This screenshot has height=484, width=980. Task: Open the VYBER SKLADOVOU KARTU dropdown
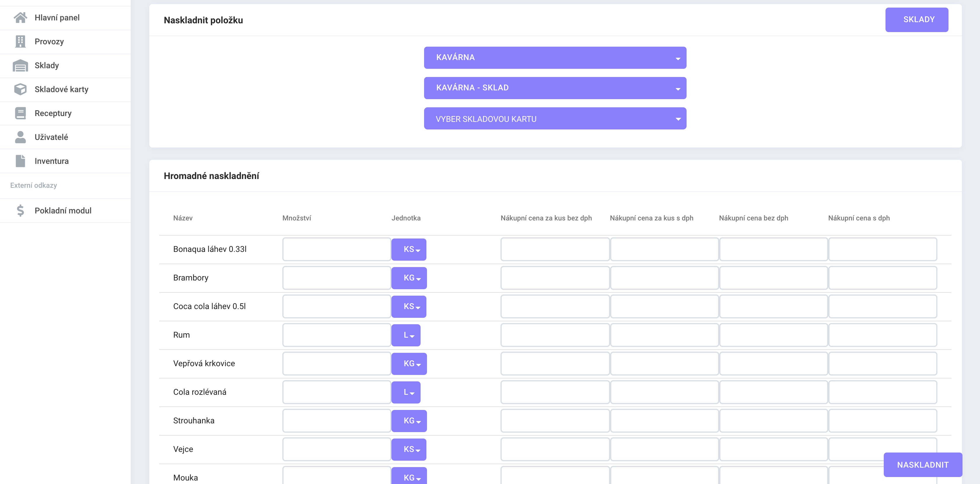click(x=555, y=119)
